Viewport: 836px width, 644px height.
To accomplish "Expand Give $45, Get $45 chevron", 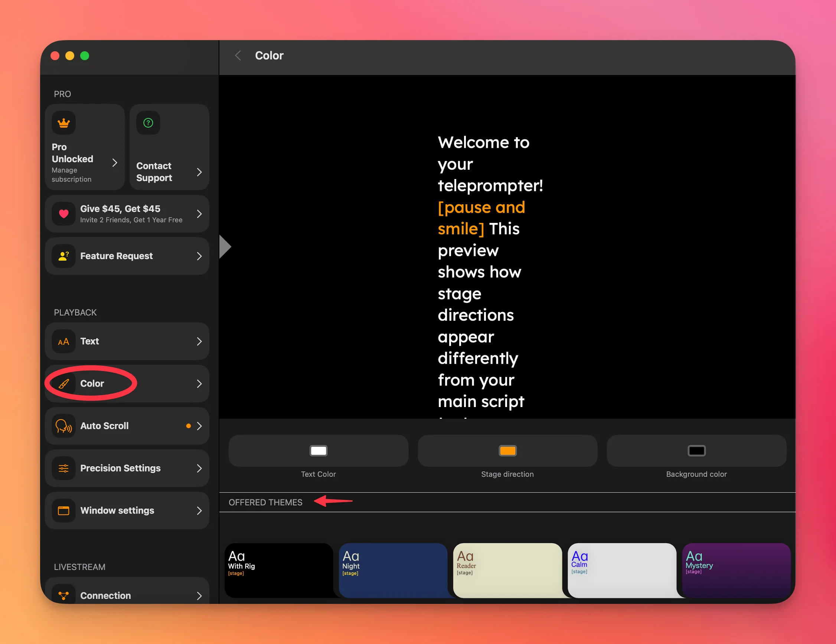I will coord(199,214).
